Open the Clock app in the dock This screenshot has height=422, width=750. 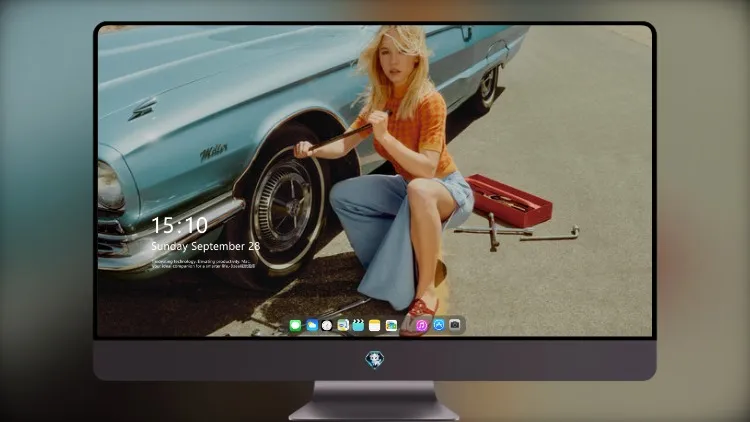pos(327,325)
